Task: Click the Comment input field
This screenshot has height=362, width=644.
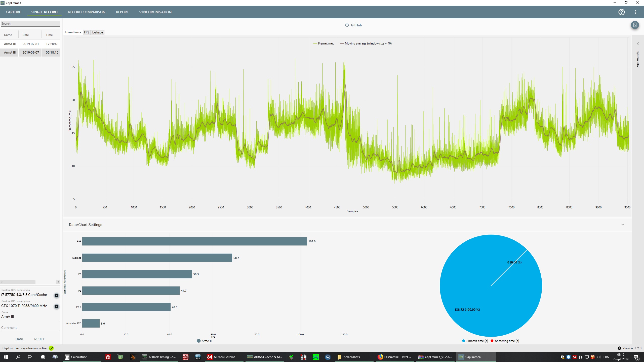Action: tap(30, 328)
